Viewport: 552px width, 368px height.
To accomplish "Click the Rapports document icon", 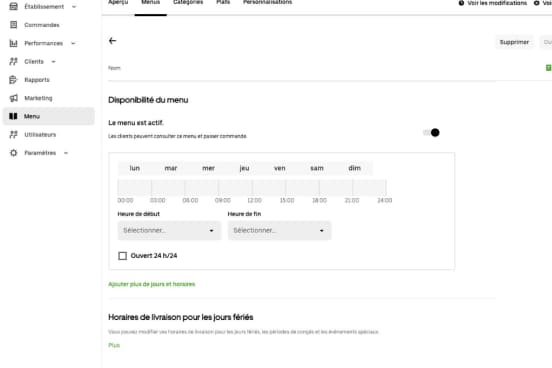I will [13, 80].
